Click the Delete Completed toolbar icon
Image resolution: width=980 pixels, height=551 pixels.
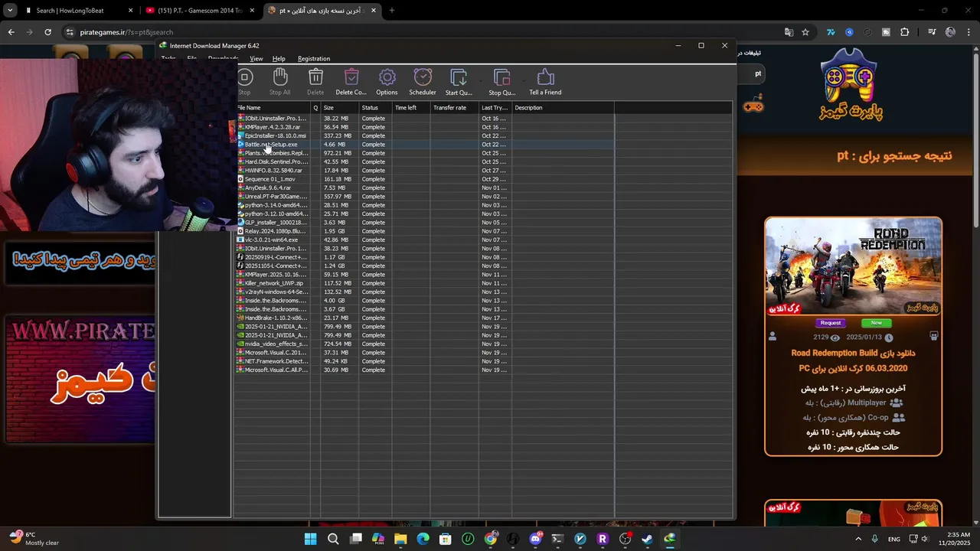351,81
